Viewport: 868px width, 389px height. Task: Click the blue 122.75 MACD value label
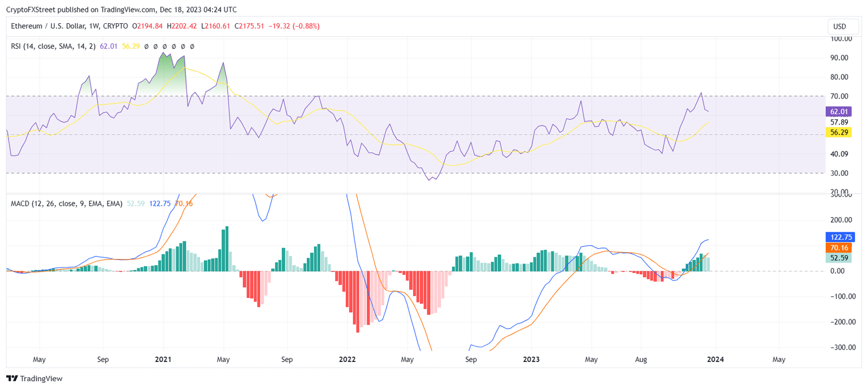841,237
